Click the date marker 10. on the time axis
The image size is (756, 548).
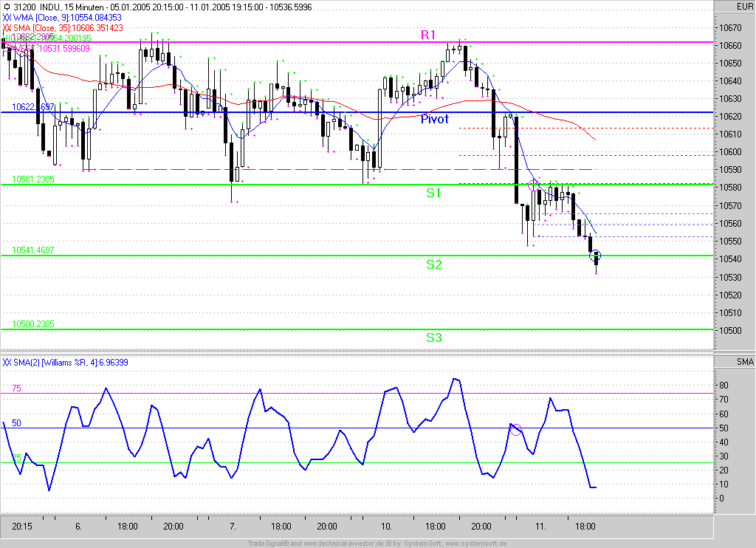(385, 527)
